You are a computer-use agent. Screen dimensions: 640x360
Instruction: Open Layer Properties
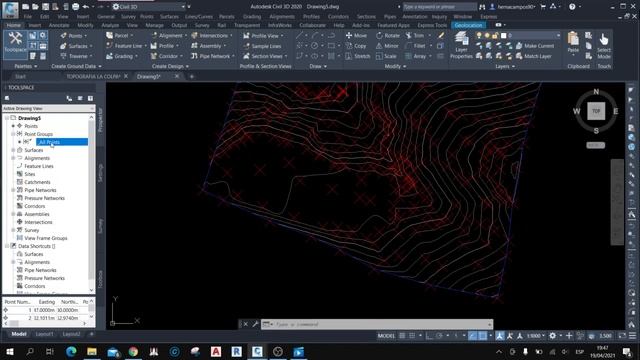click(x=461, y=46)
